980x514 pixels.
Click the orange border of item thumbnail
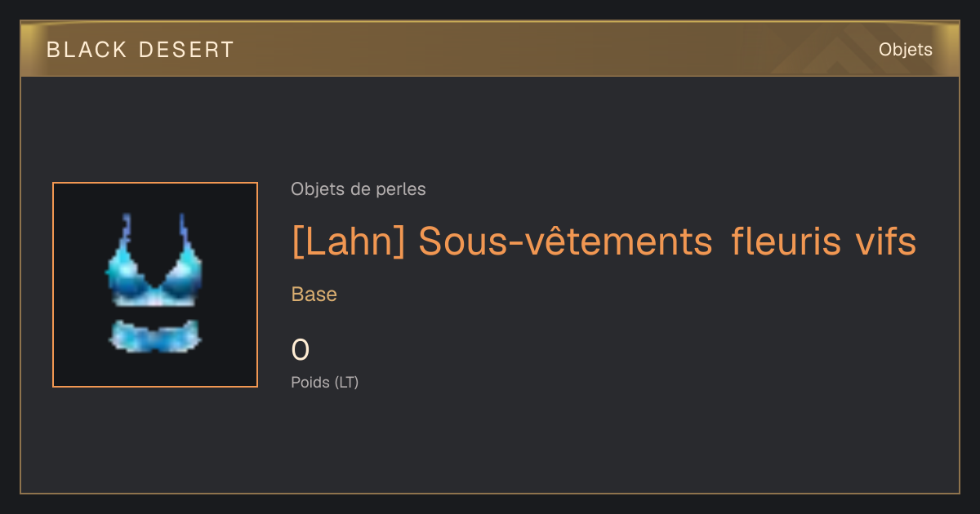tap(53, 285)
